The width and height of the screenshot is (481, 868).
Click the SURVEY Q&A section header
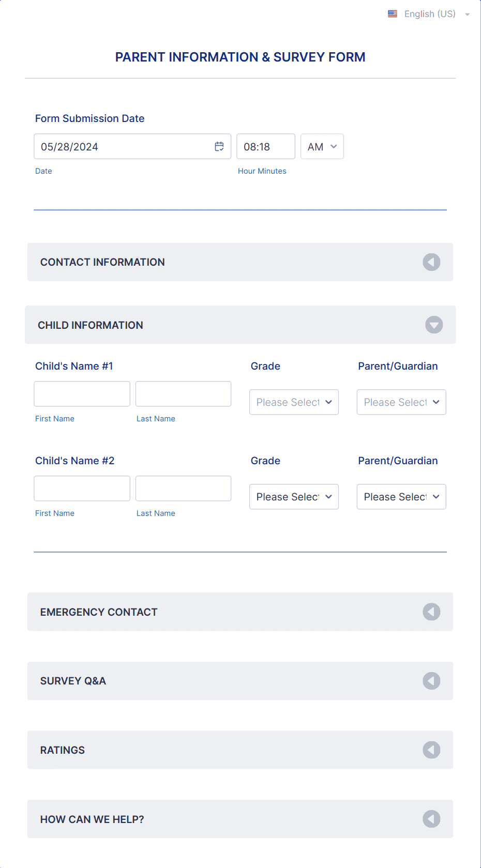(73, 681)
